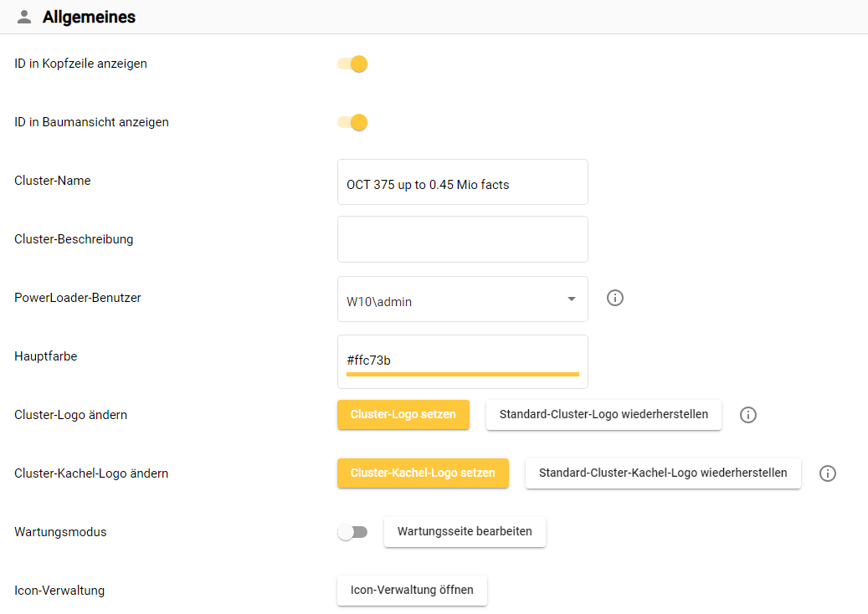Viewport: 868px width, 614px height.
Task: Toggle off ID in Baumansicht anzeigen
Action: pyautogui.click(x=352, y=123)
